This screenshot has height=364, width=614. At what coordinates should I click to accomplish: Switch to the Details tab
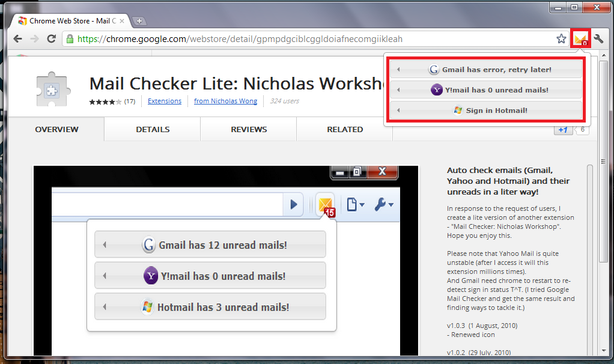pyautogui.click(x=153, y=129)
